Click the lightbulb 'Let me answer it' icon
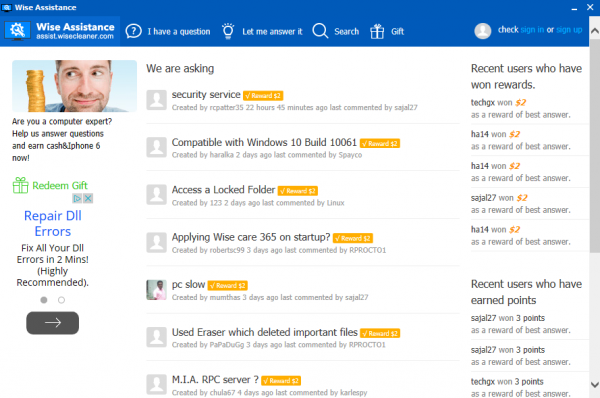The image size is (600, 398). pos(228,31)
